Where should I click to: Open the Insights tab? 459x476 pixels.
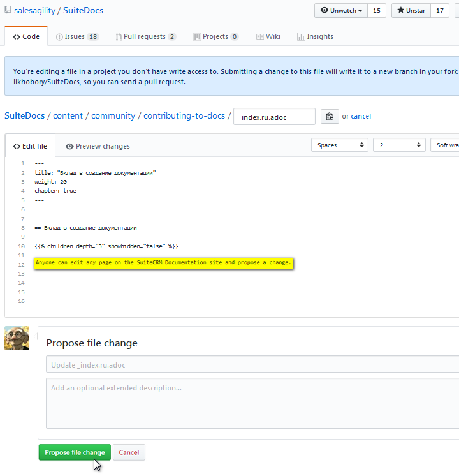[315, 37]
